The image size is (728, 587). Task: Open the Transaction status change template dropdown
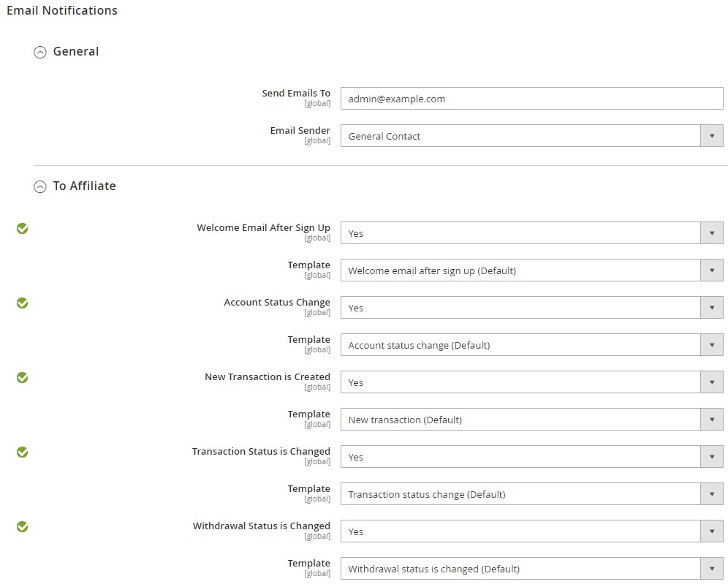531,494
